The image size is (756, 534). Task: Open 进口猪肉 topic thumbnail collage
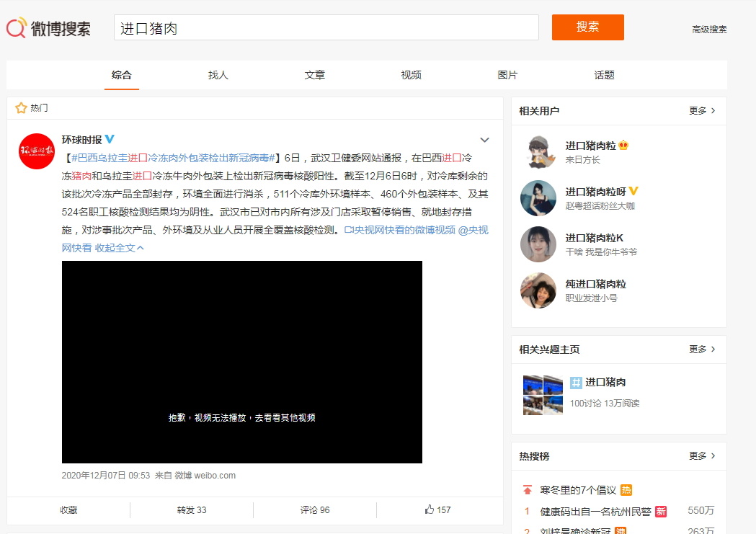[543, 395]
